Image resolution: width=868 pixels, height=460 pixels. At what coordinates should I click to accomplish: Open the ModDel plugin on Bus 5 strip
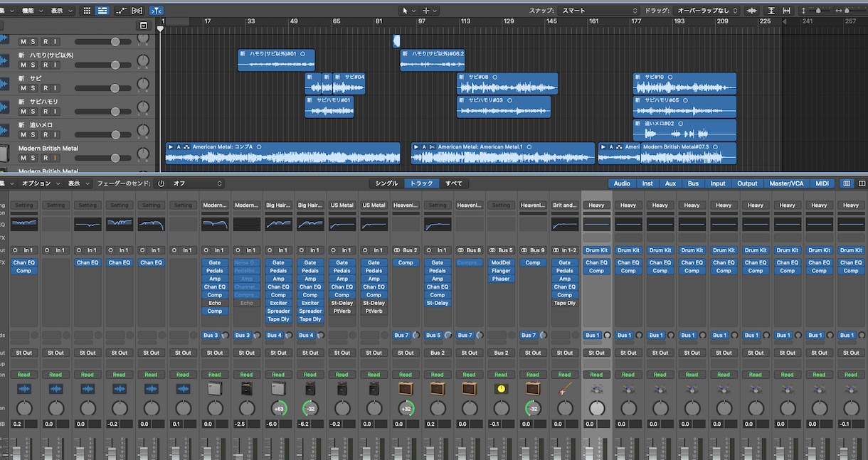501,262
